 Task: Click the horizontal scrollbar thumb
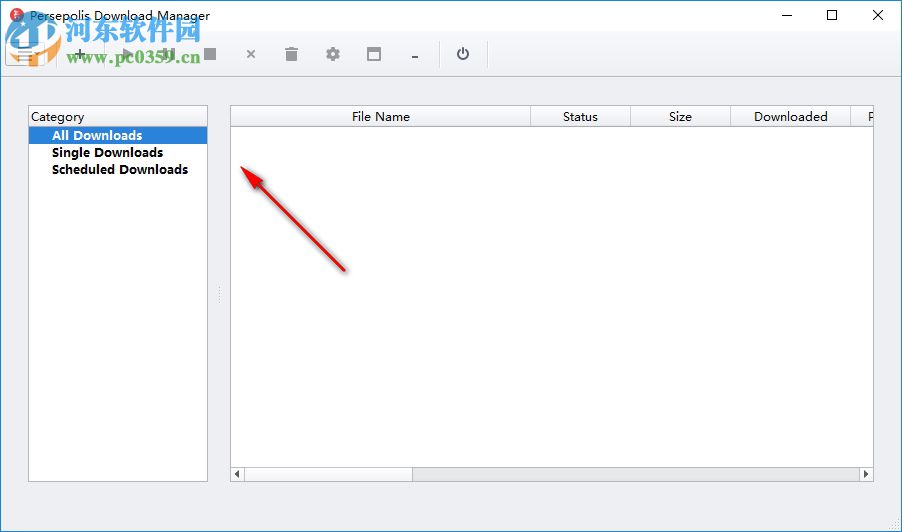click(x=328, y=474)
